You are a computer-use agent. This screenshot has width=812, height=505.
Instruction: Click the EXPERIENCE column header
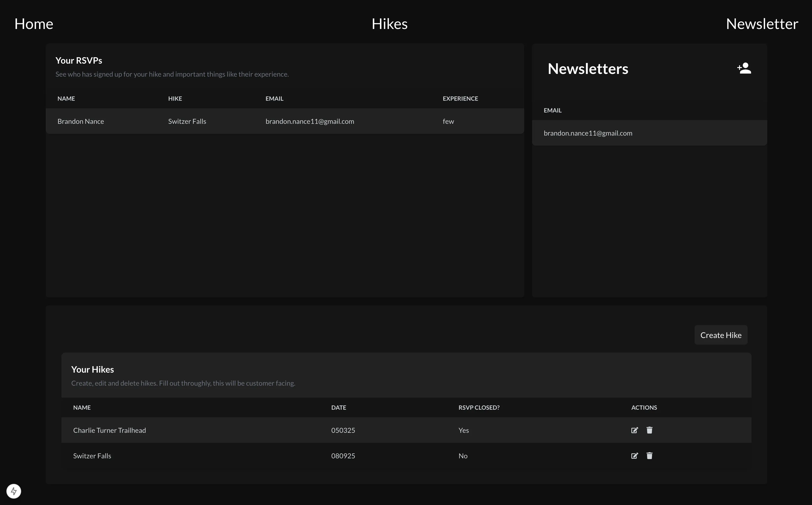(x=460, y=98)
